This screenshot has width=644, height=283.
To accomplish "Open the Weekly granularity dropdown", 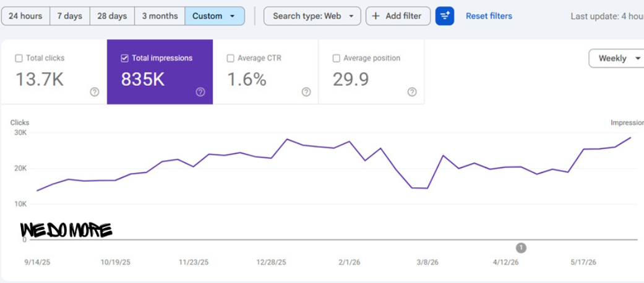I will 617,58.
